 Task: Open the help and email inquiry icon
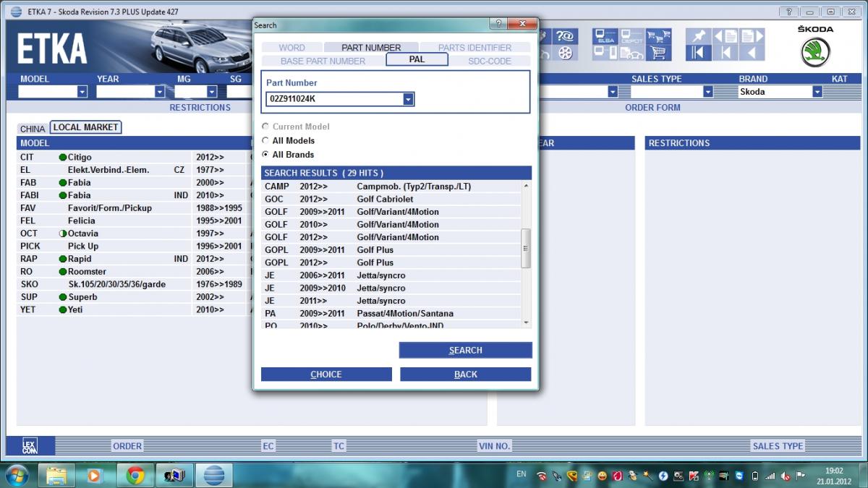tap(566, 36)
